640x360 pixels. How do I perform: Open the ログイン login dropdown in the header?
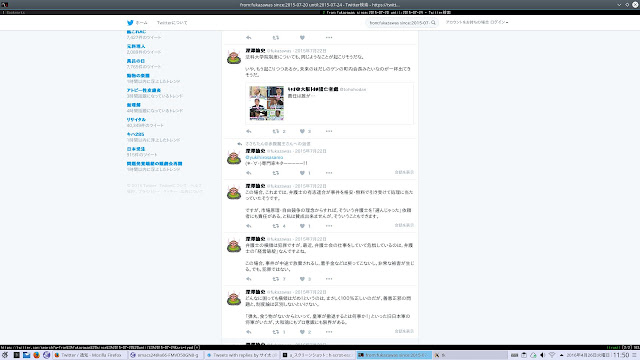click(x=499, y=22)
